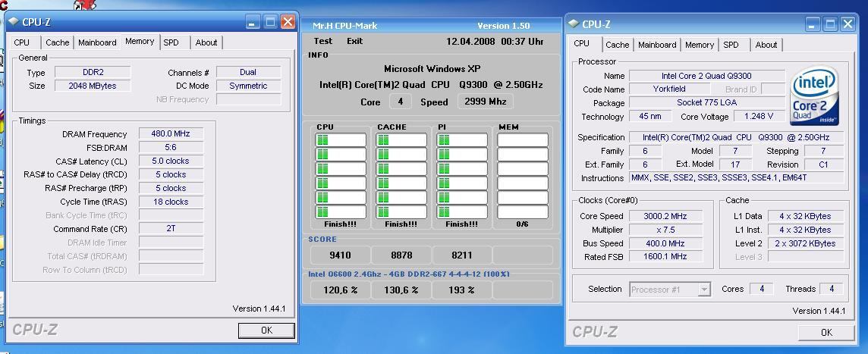Click first CACHE test progress bar
The height and width of the screenshot is (354, 868).
[x=401, y=140]
